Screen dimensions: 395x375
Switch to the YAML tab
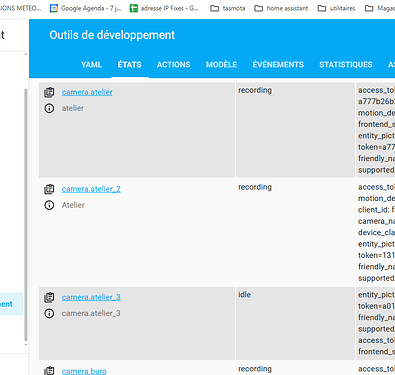(x=91, y=65)
